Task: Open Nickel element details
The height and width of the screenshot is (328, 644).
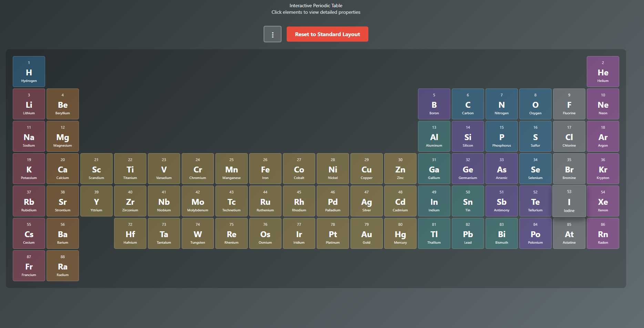Action: 333,169
